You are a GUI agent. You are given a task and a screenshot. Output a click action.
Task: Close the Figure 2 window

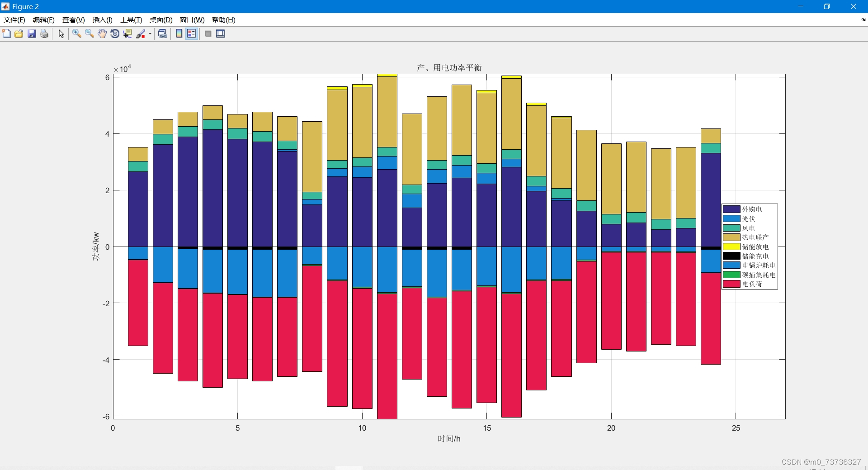(854, 6)
